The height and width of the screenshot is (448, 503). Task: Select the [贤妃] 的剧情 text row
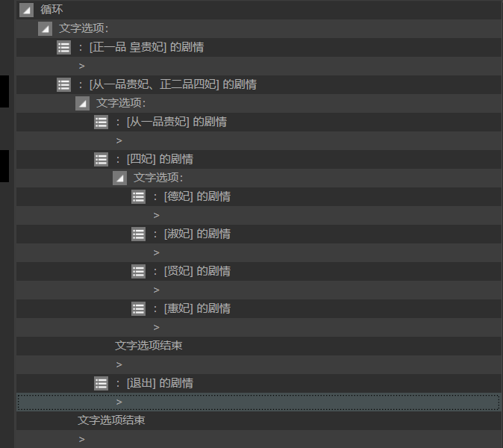pyautogui.click(x=197, y=271)
